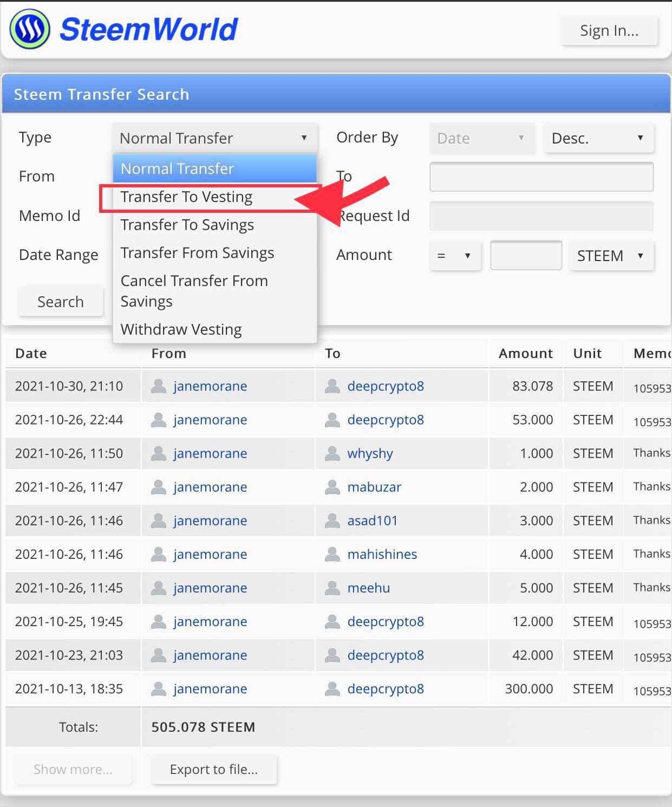Open deepcrypto8 link in 53.000 row
The width and height of the screenshot is (672, 807).
(386, 420)
